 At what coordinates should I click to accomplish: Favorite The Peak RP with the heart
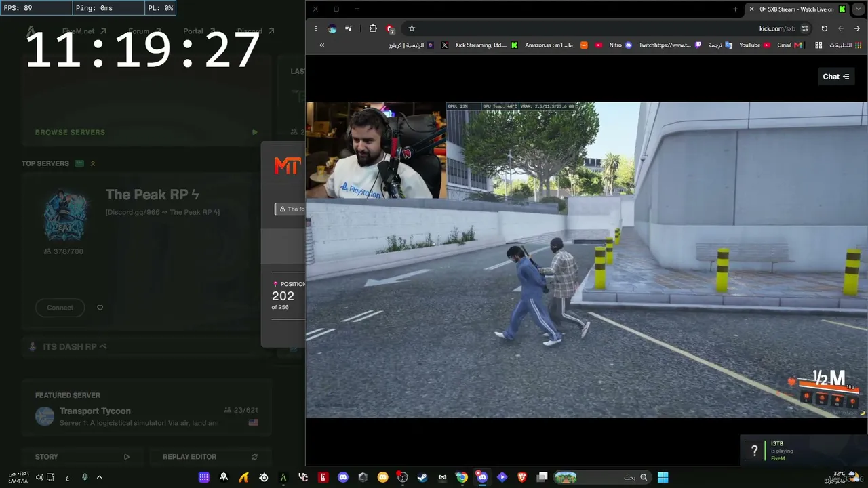coord(100,308)
